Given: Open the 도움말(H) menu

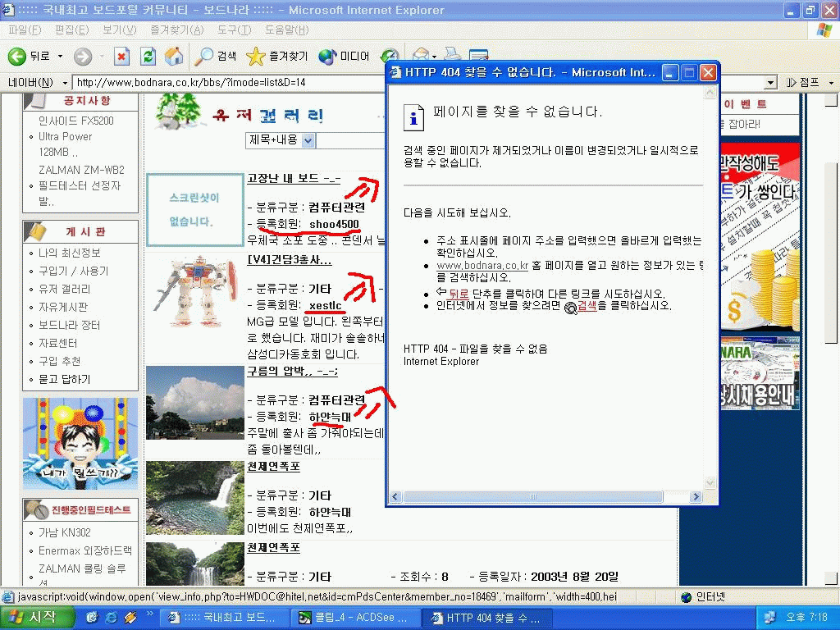Looking at the screenshot, I should [x=286, y=30].
